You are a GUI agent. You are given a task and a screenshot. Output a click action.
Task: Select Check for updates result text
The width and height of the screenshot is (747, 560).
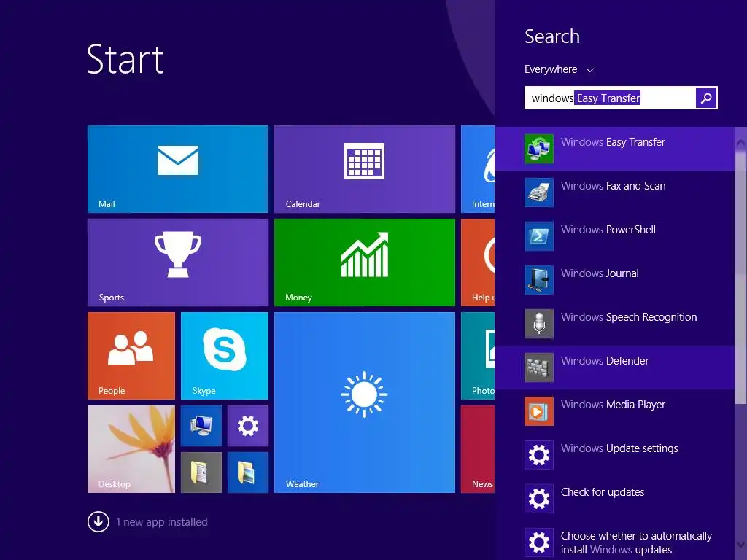tap(602, 492)
